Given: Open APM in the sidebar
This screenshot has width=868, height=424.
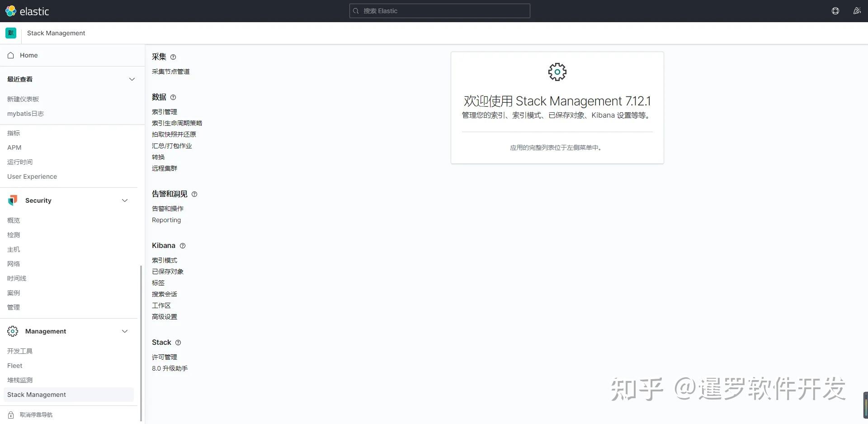Looking at the screenshot, I should [x=14, y=148].
